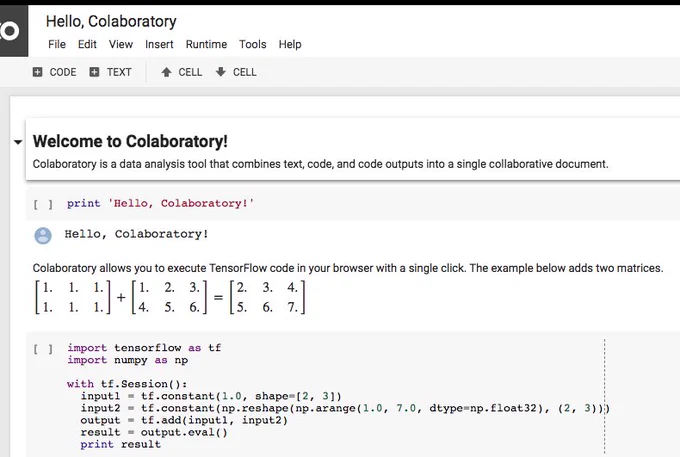680x457 pixels.
Task: Click the Colaboratory logo icon
Action: (13, 31)
